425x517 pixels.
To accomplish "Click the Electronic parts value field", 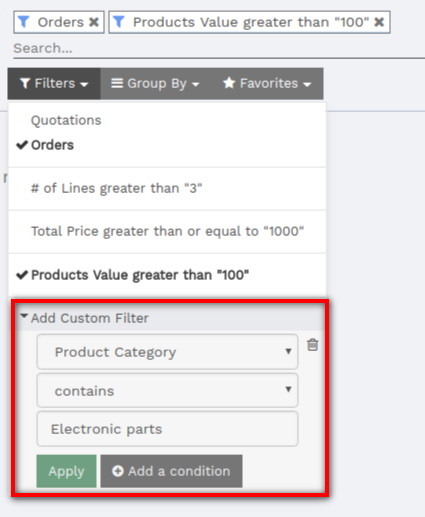I will [x=167, y=429].
